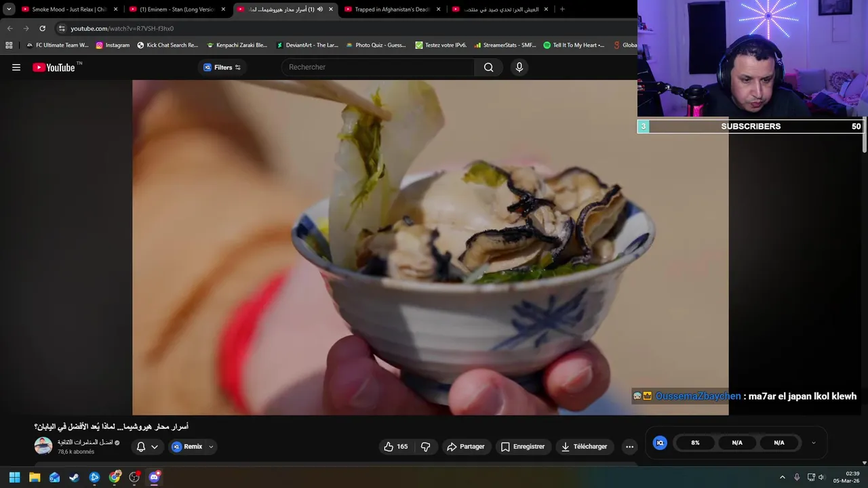Click the Remix button

pyautogui.click(x=187, y=447)
